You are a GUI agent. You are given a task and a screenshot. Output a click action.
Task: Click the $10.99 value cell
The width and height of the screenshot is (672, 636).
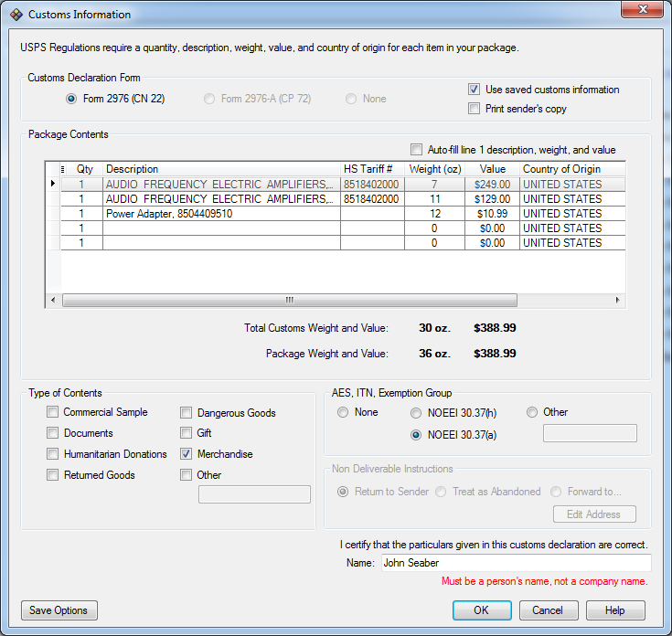tap(492, 214)
